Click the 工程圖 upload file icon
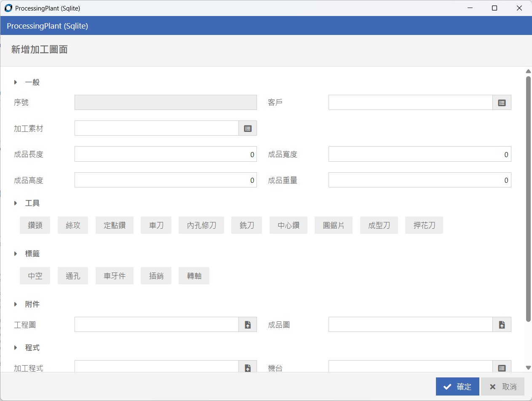This screenshot has height=401, width=532. [x=248, y=325]
